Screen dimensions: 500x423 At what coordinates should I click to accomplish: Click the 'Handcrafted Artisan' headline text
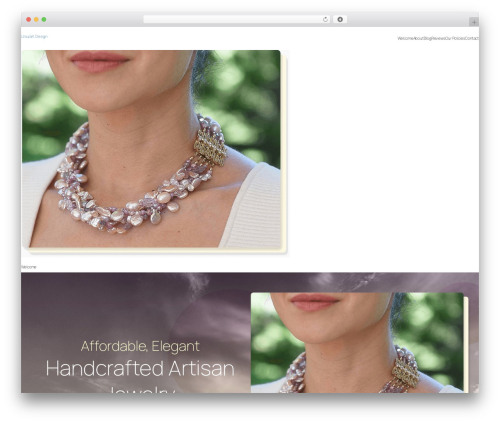point(140,368)
